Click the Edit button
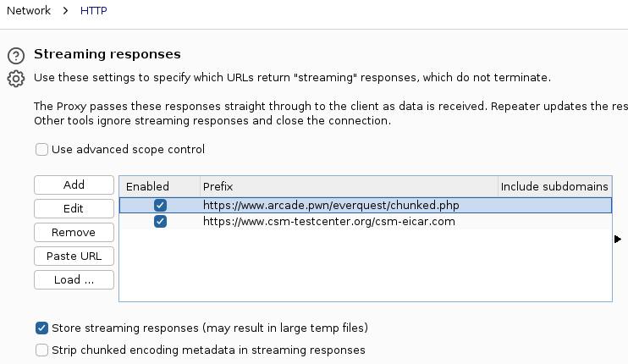Screen dimensions: 628x364 point(74,208)
